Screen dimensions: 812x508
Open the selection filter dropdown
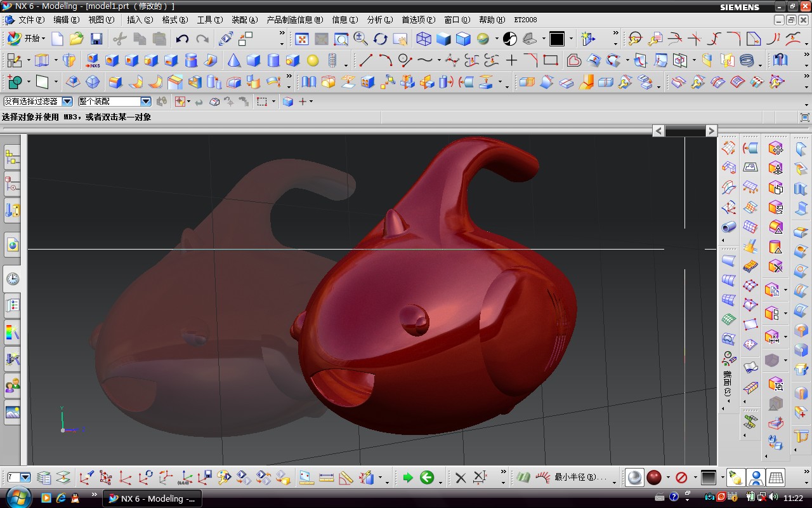(67, 102)
